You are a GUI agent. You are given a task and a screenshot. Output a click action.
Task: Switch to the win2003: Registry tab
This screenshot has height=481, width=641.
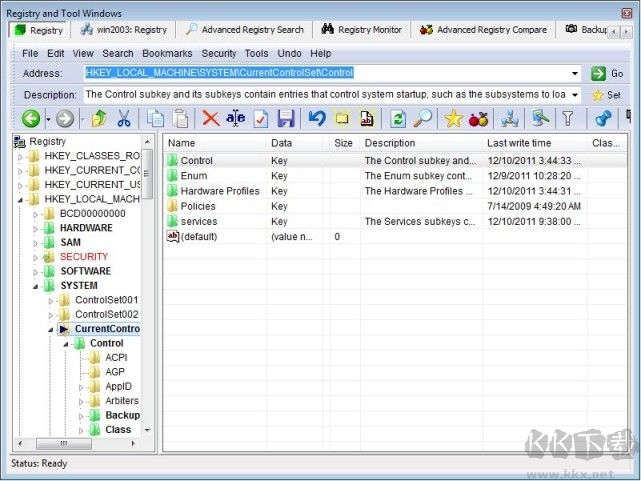point(124,30)
